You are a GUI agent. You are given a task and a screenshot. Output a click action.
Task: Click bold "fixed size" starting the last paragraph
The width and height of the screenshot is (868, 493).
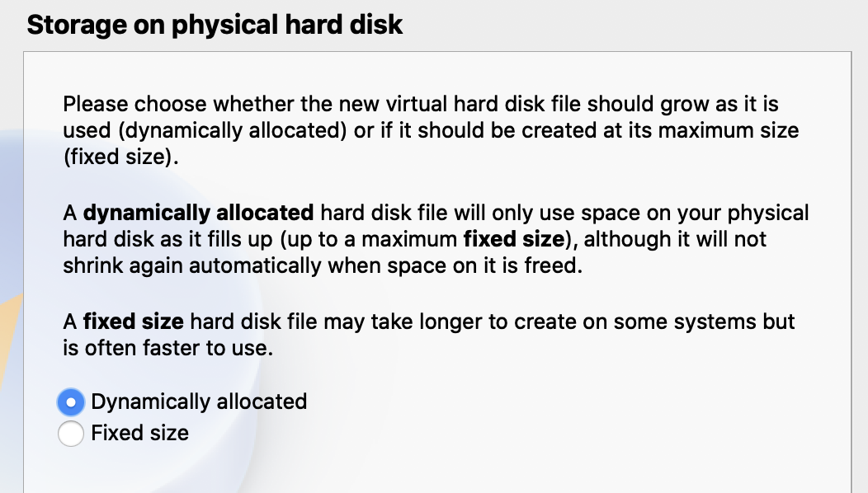133,321
